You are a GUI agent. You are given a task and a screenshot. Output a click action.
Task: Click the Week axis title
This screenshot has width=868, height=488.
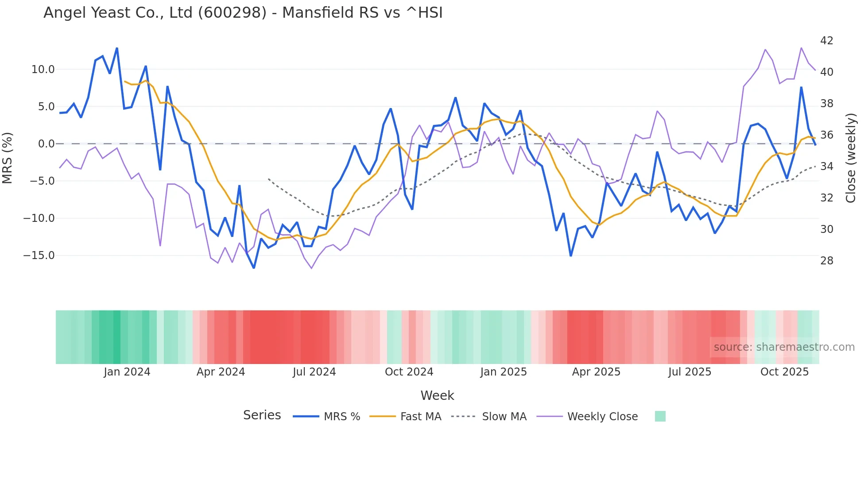(437, 395)
